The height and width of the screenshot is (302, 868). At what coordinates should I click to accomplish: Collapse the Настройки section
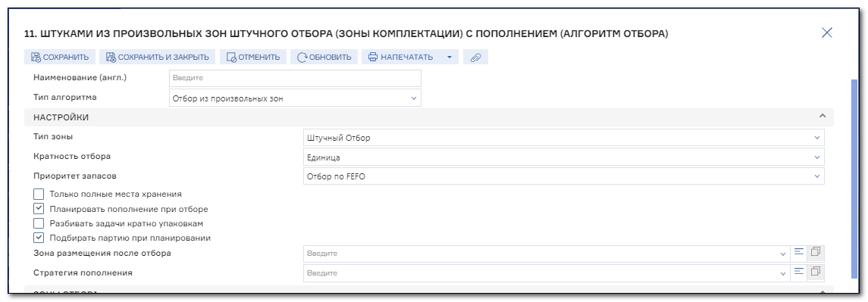pyautogui.click(x=822, y=116)
